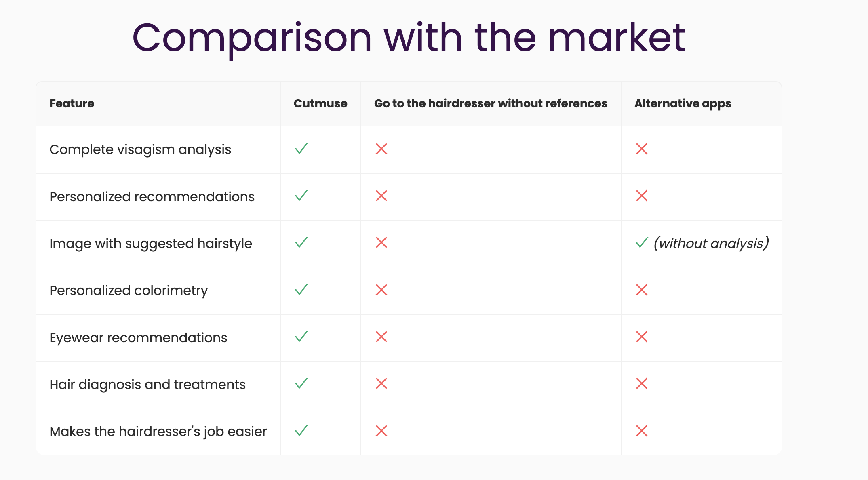This screenshot has height=480, width=868.
Task: Click the Cutmuse checkmark for Eyewear recommendations
Action: [301, 337]
